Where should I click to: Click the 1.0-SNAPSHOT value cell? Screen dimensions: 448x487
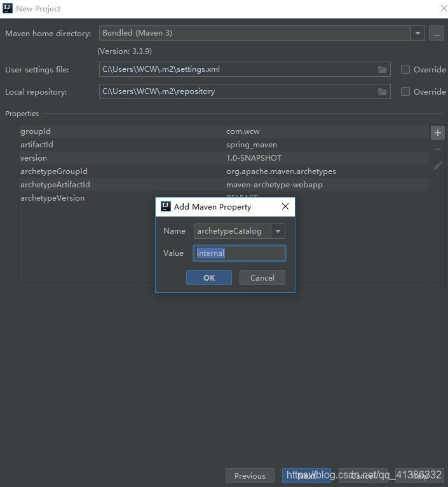coord(254,158)
